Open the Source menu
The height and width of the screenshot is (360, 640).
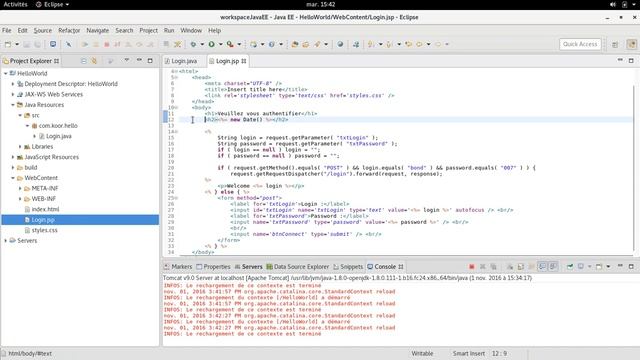tap(42, 30)
